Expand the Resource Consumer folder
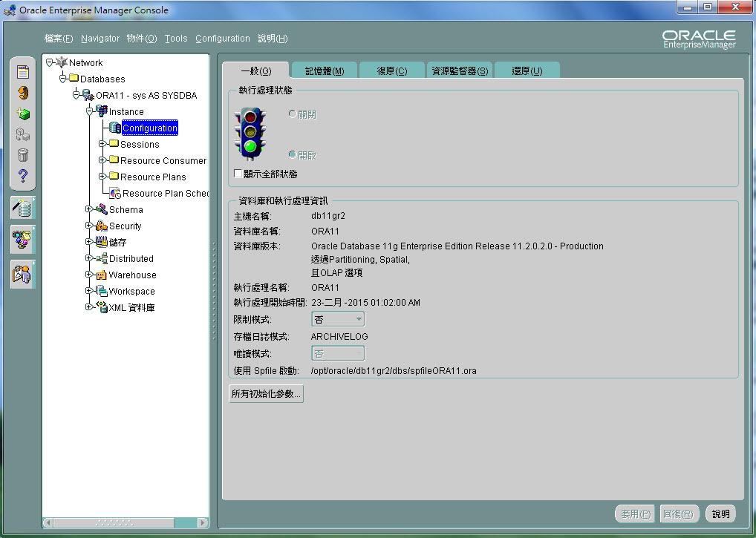Screen dimensions: 756x538 [x=102, y=160]
